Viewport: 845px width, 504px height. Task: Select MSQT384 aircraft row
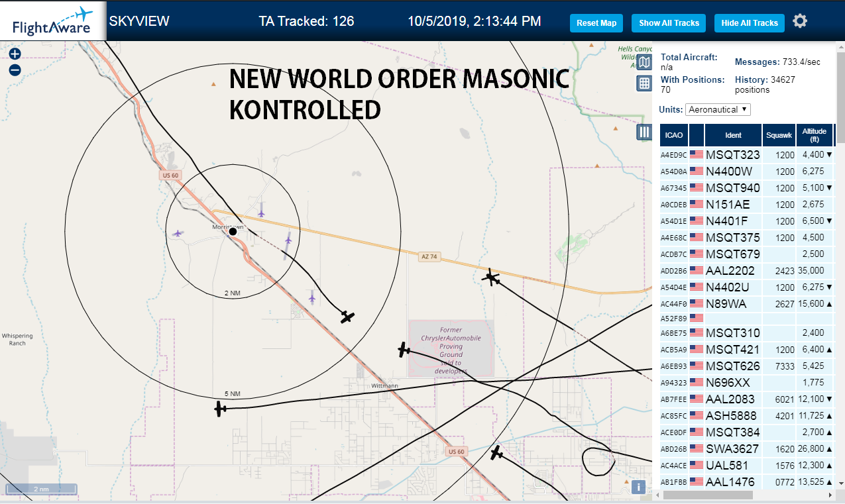point(746,432)
